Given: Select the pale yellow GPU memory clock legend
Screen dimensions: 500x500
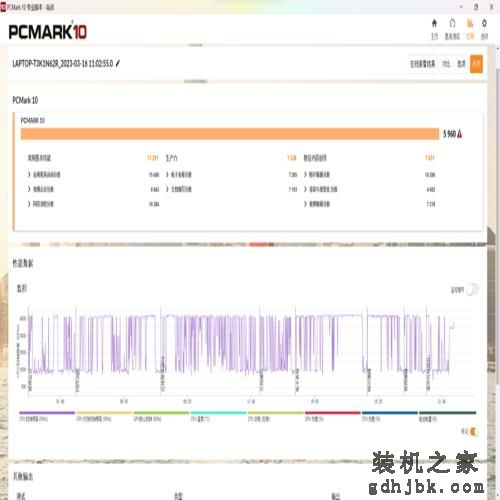Looking at the screenshot, I should tap(104, 416).
